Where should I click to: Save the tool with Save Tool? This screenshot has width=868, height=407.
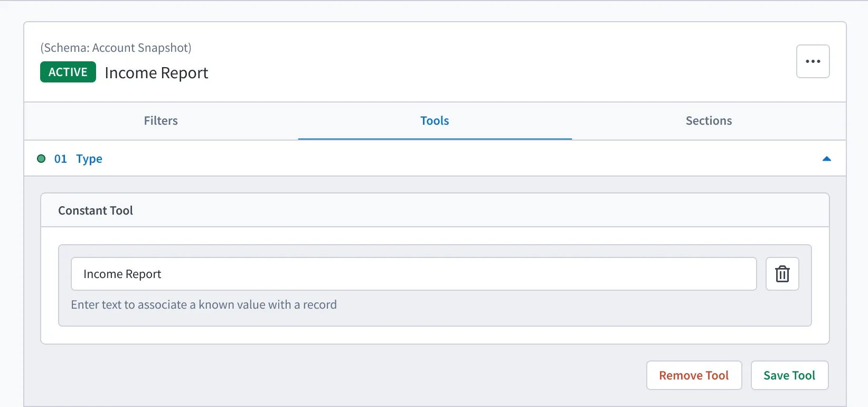point(789,375)
